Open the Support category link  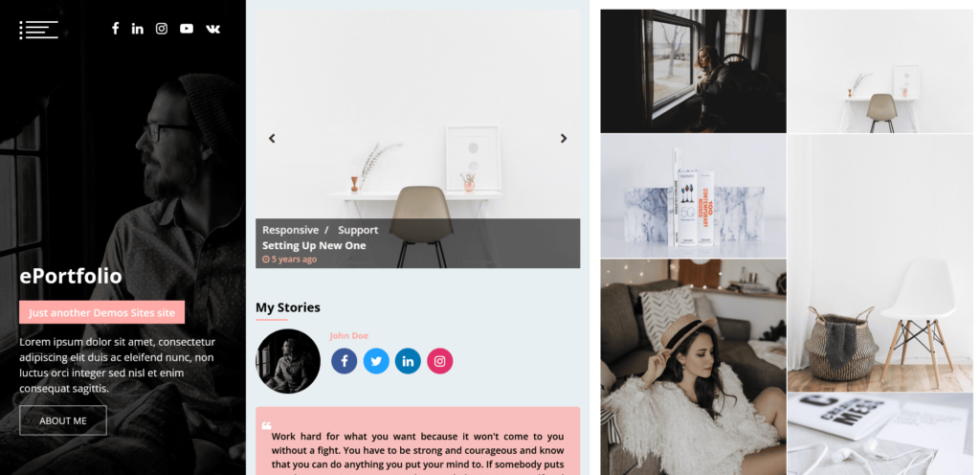(x=358, y=230)
